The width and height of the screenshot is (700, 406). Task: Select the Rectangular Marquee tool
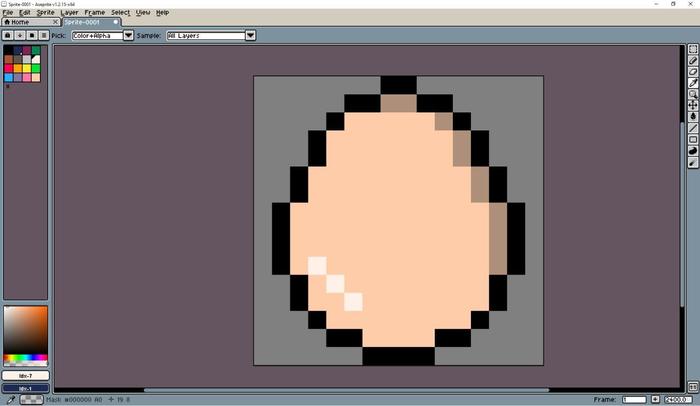[693, 49]
